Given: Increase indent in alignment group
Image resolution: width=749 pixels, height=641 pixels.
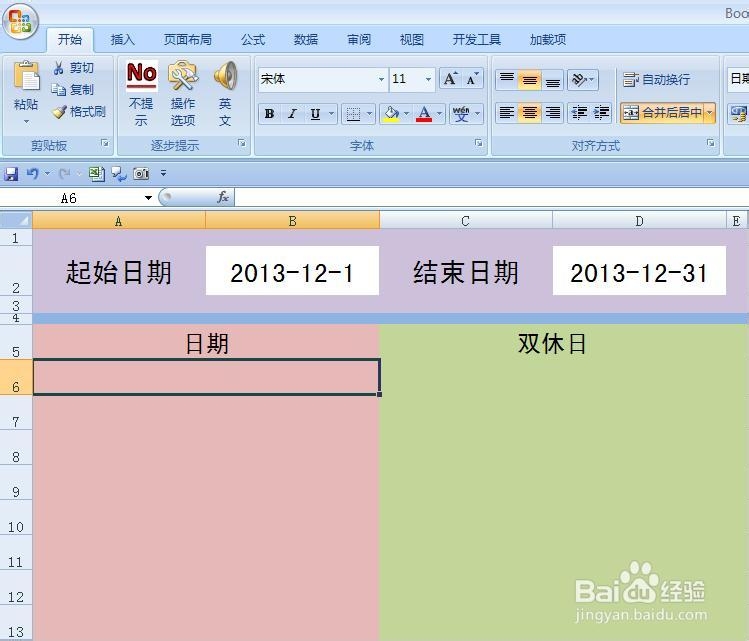Looking at the screenshot, I should click(601, 113).
